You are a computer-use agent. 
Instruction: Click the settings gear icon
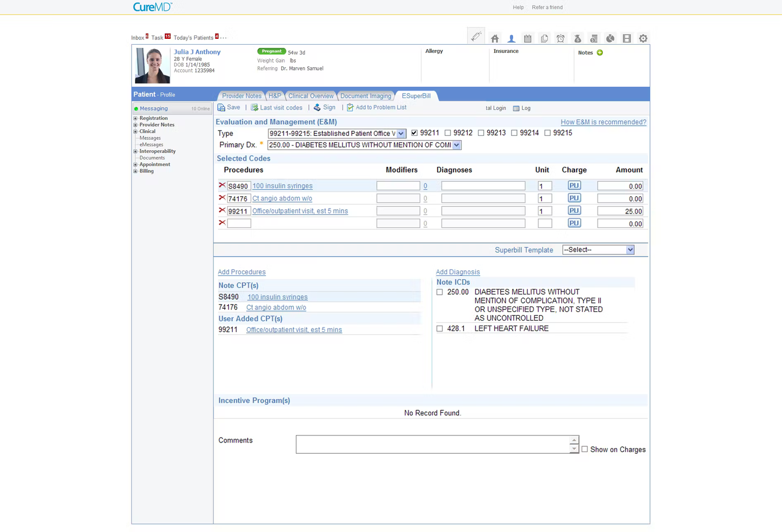[x=643, y=38]
